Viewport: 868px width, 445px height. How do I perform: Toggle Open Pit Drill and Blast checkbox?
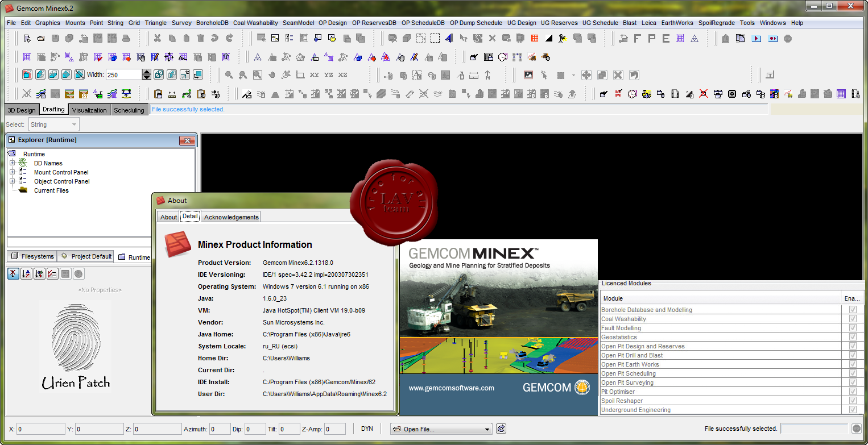(x=853, y=355)
